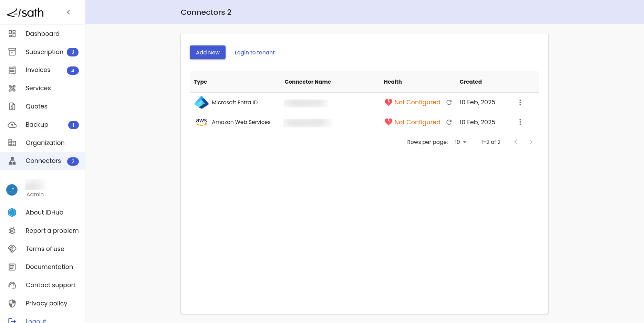Collapse the sidebar with the chevron

[69, 12]
